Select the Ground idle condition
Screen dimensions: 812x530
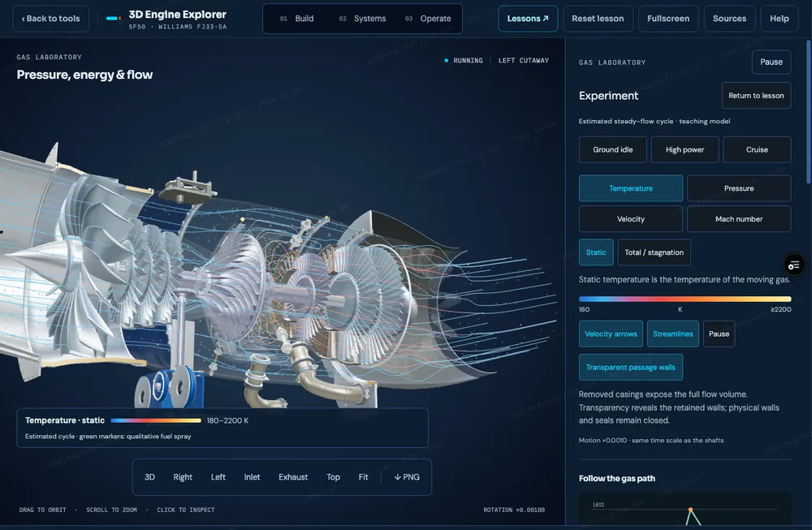[612, 149]
